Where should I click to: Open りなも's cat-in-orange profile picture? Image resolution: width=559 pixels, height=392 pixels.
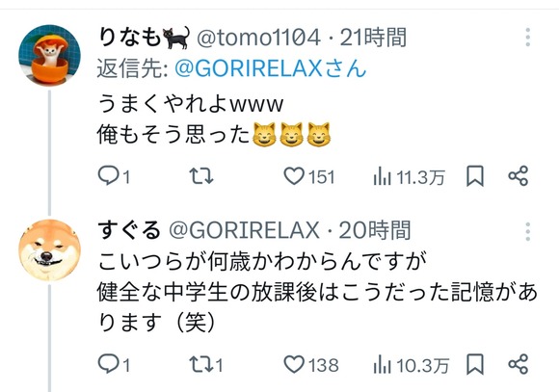coord(49,55)
